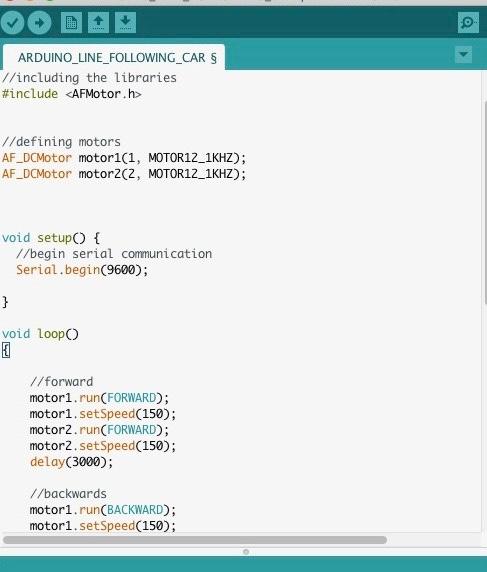Click the 'motor2.run(FORWARD);' line

tap(99, 430)
